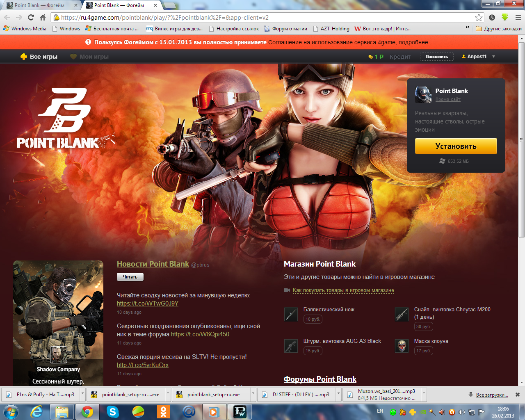This screenshot has height=420, width=525.
Task: Click the green download arrow extension icon
Action: click(x=505, y=17)
